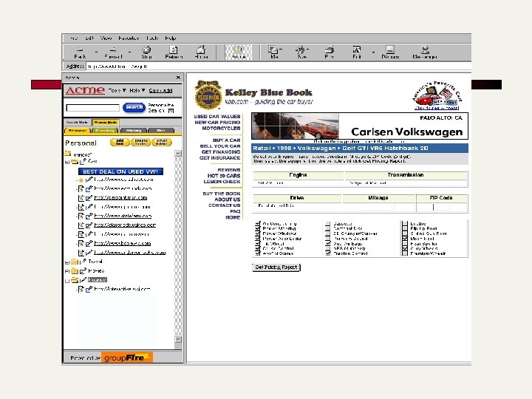The height and width of the screenshot is (399, 532).
Task: Click the Acme logo in the side panel
Action: click(x=85, y=90)
